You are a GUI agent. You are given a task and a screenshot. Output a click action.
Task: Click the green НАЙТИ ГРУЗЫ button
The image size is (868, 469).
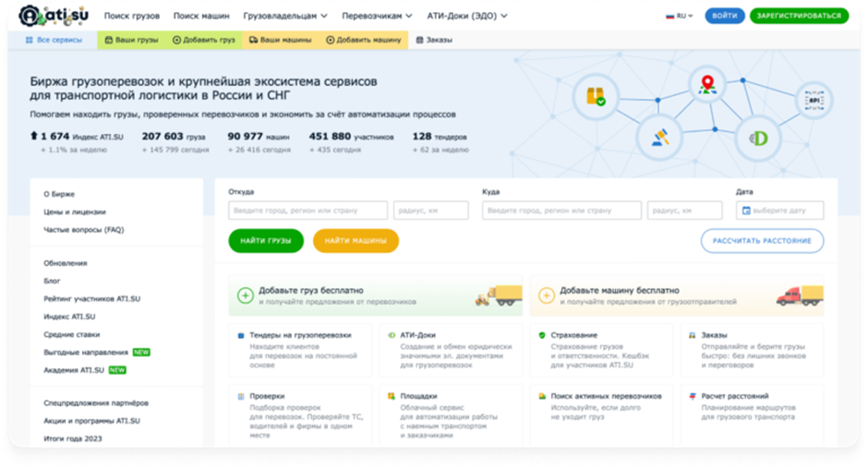(266, 241)
